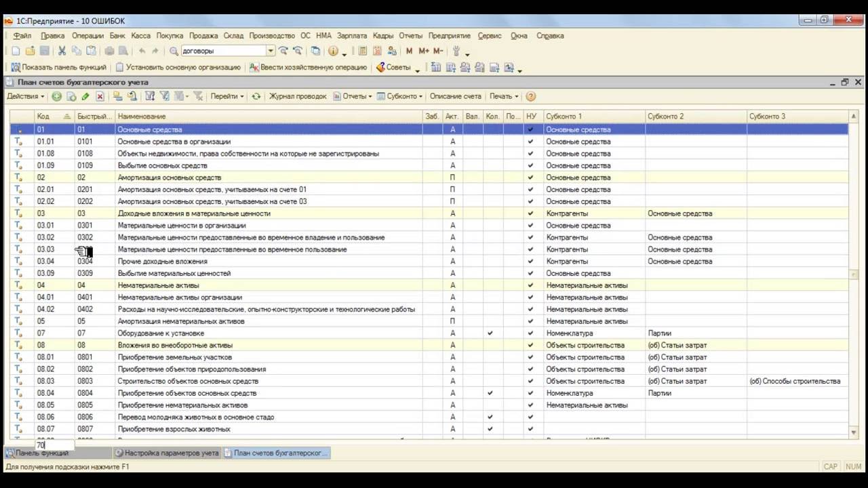Click the M- memory subtract button
The width and height of the screenshot is (868, 488).
click(x=438, y=51)
